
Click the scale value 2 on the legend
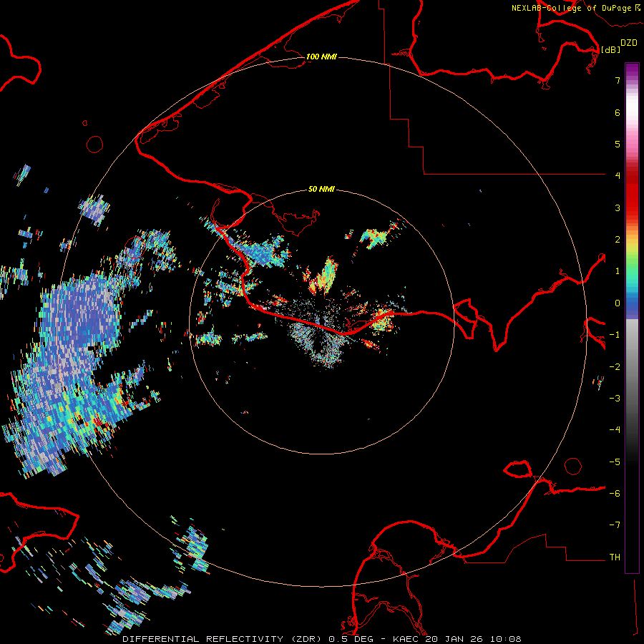coord(618,240)
